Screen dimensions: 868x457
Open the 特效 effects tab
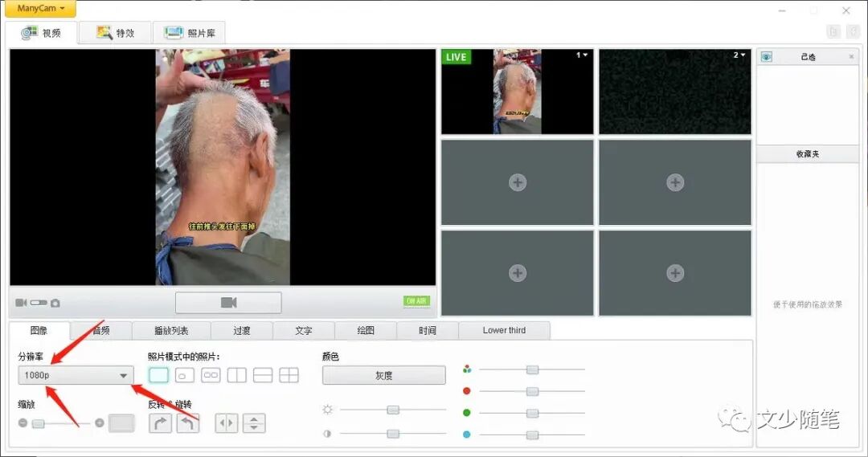pos(115,33)
